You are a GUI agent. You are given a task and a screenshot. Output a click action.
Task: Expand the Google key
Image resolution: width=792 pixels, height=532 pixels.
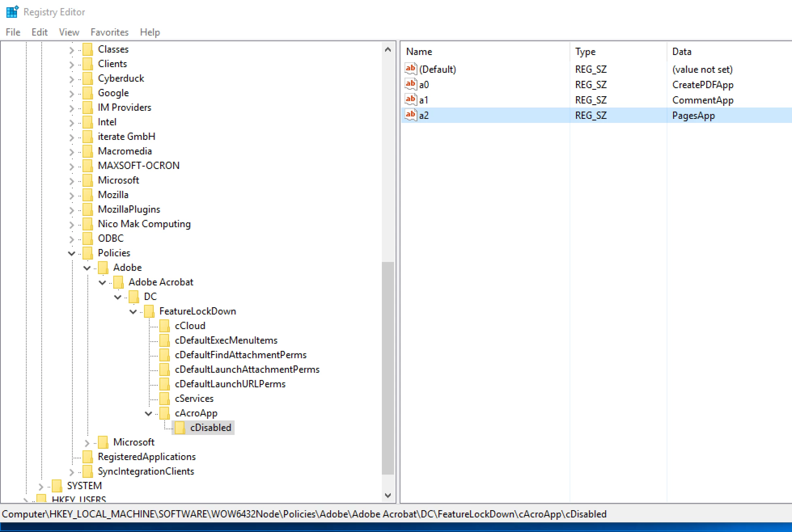click(x=72, y=93)
